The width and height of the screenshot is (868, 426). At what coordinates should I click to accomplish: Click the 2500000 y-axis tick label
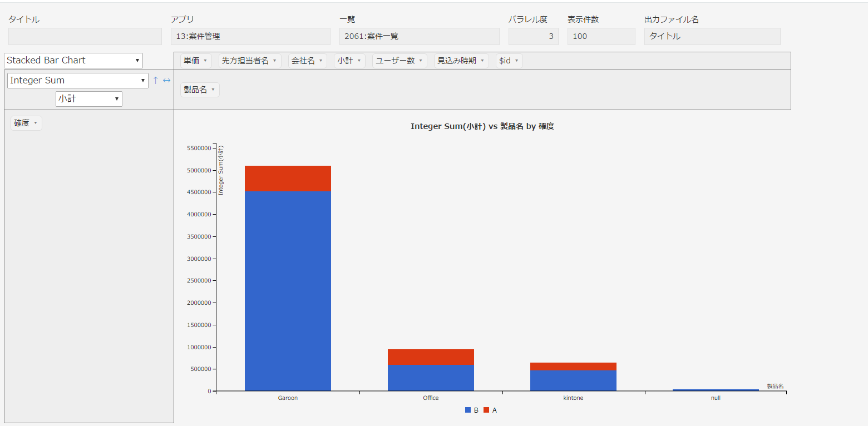pyautogui.click(x=199, y=281)
